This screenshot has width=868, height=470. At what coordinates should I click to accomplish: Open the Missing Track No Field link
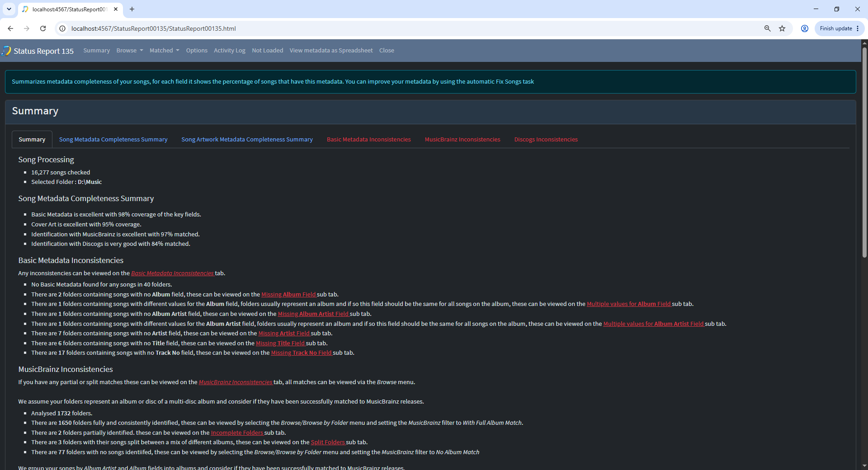[301, 353]
